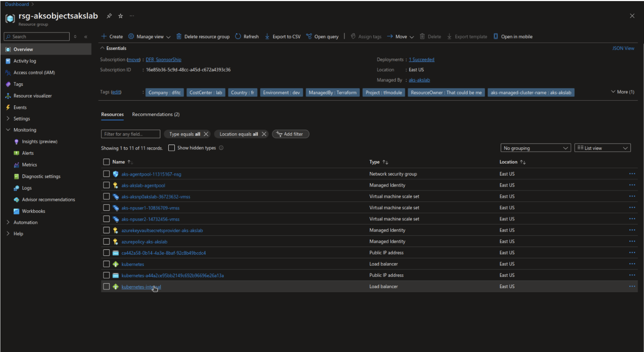Open JSON View of Essentials
Screen dimensions: 644x352
click(623, 48)
